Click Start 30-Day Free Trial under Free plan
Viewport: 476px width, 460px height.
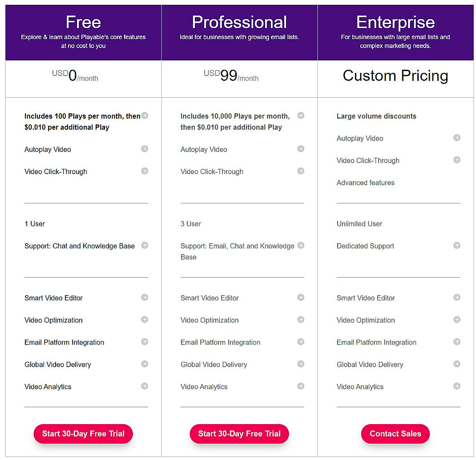tap(83, 434)
